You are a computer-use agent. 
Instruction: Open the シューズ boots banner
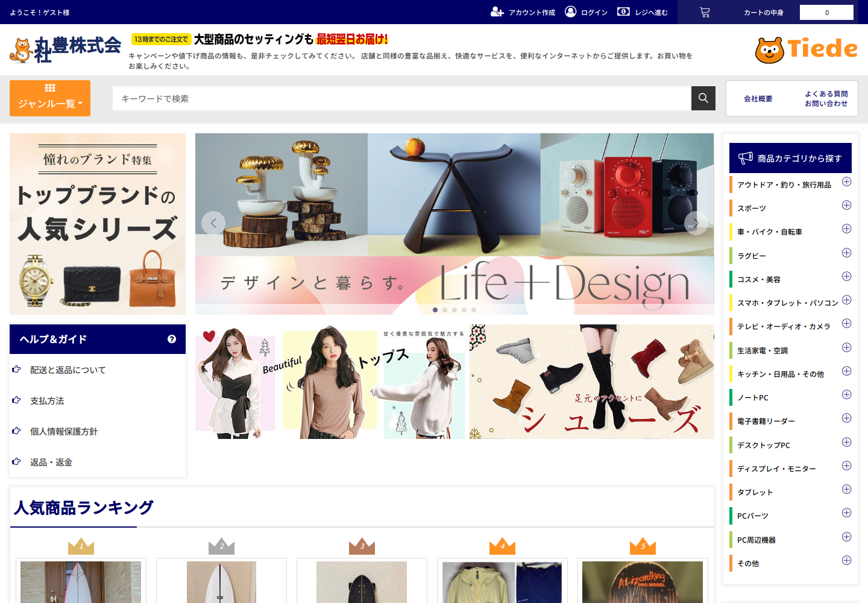pos(592,382)
